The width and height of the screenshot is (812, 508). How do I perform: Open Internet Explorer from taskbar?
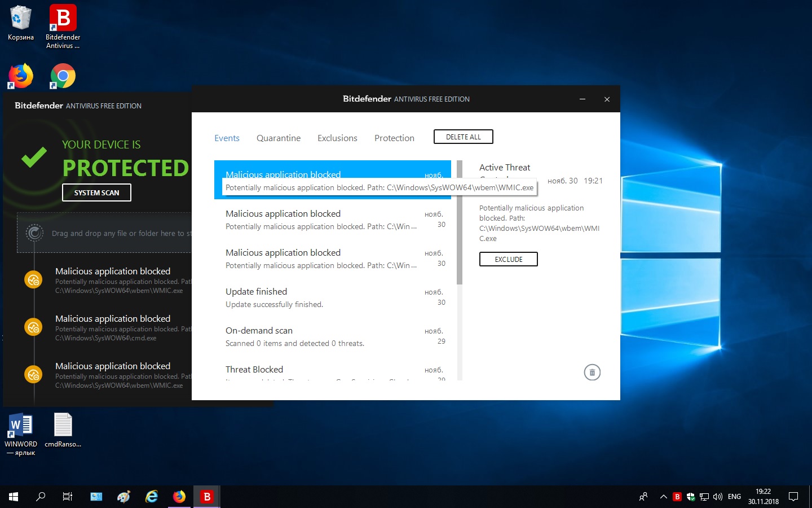click(x=152, y=497)
